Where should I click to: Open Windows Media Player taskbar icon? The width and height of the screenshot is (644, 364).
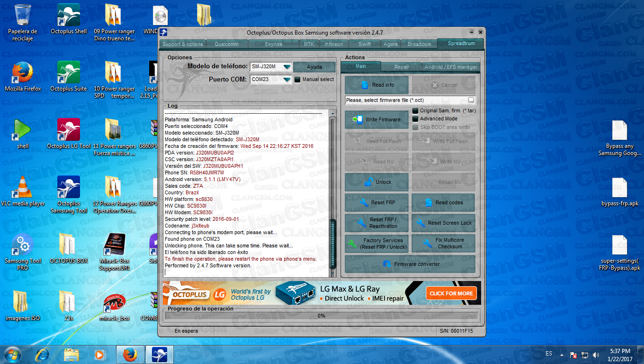point(99,355)
